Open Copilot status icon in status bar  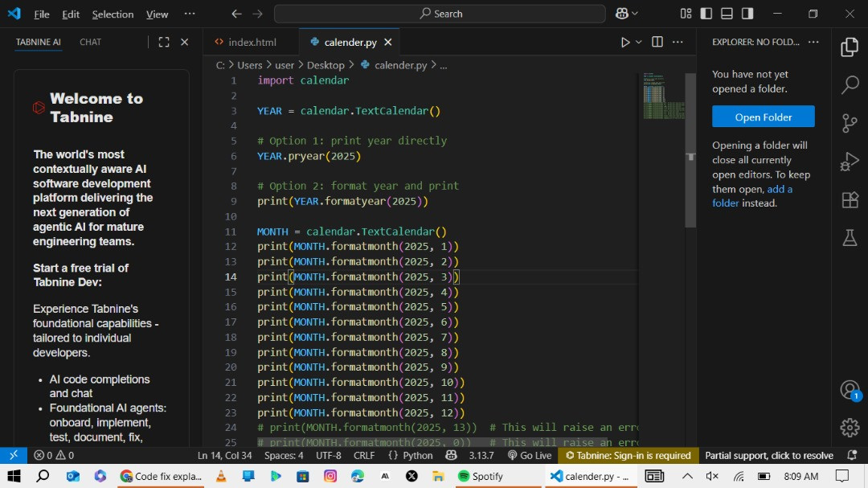[x=451, y=455]
